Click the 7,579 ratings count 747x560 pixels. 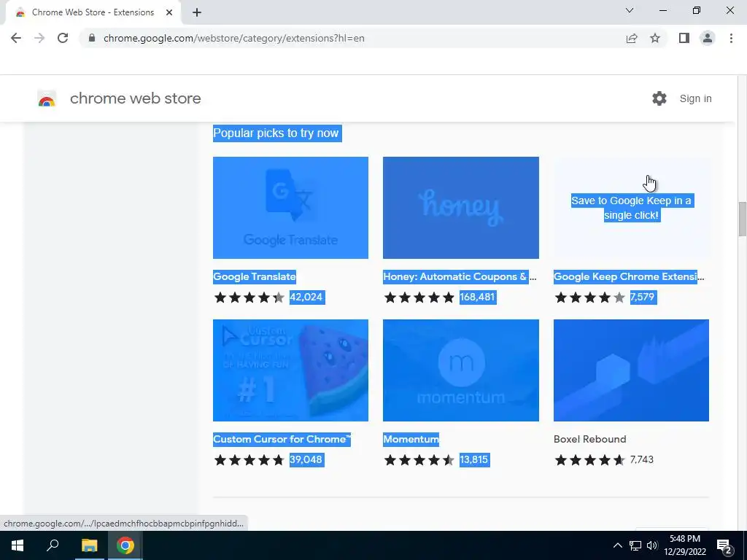coord(643,297)
